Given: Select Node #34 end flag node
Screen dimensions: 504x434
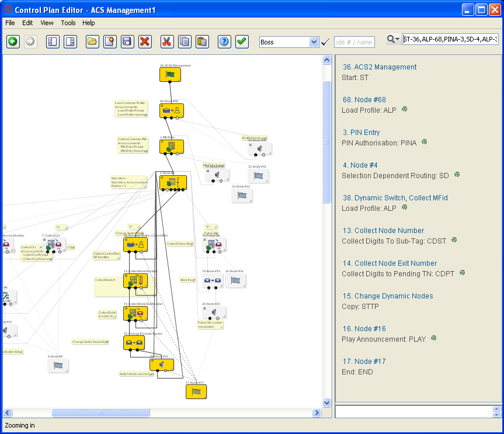Looking at the screenshot, I should click(x=235, y=280).
